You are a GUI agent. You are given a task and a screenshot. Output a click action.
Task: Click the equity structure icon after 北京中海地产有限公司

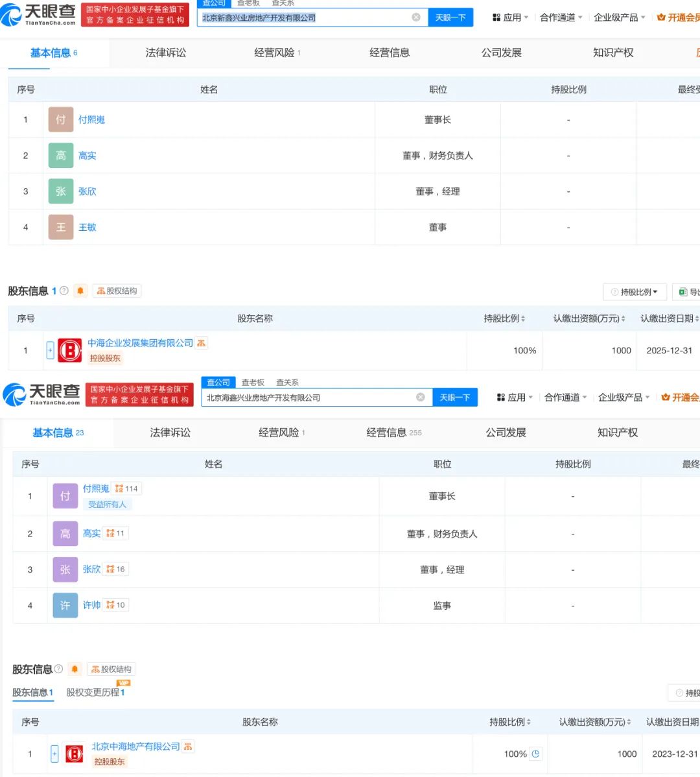pos(187,747)
